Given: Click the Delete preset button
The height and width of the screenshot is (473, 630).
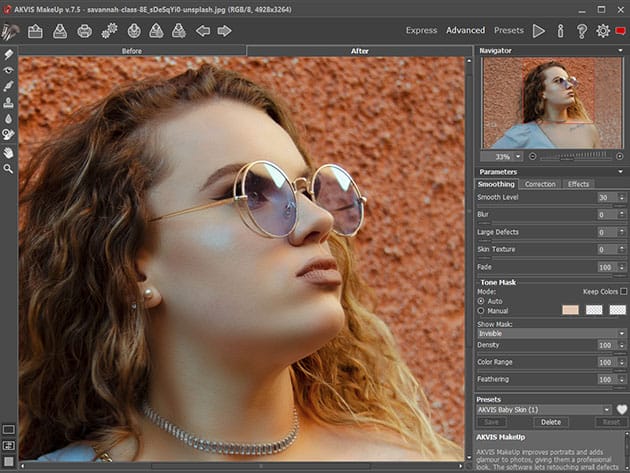Looking at the screenshot, I should point(550,422).
